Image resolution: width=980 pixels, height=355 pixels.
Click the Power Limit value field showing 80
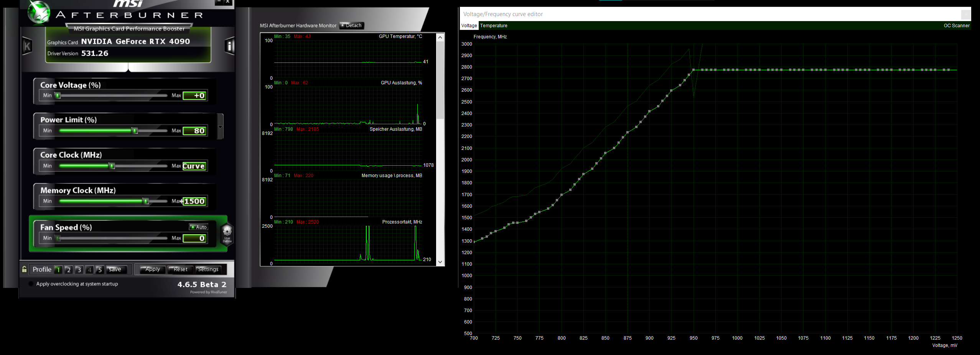(195, 131)
